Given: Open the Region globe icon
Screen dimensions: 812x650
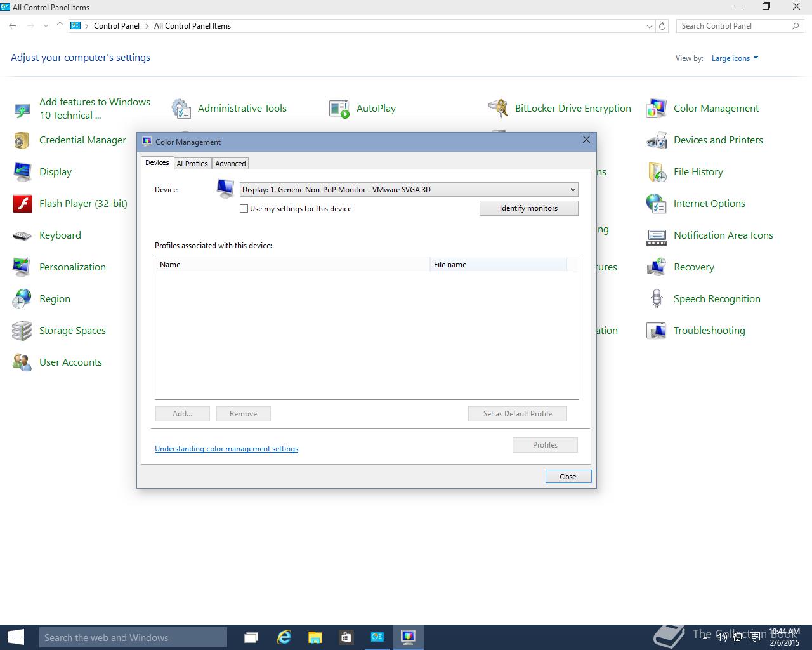Looking at the screenshot, I should [x=22, y=299].
